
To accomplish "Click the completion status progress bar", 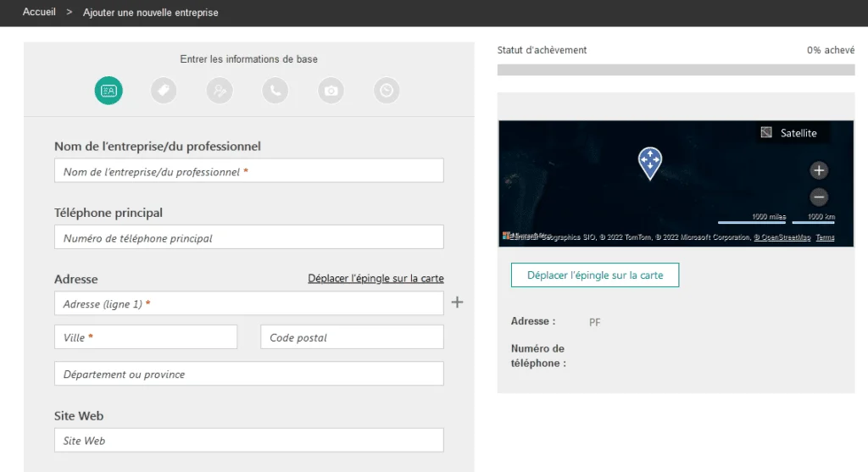I will point(676,69).
